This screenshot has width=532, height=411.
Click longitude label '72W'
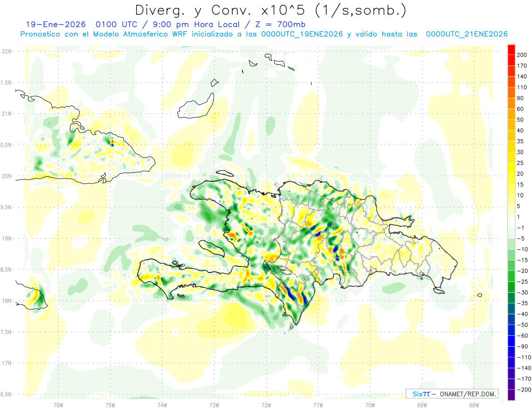(x=266, y=405)
